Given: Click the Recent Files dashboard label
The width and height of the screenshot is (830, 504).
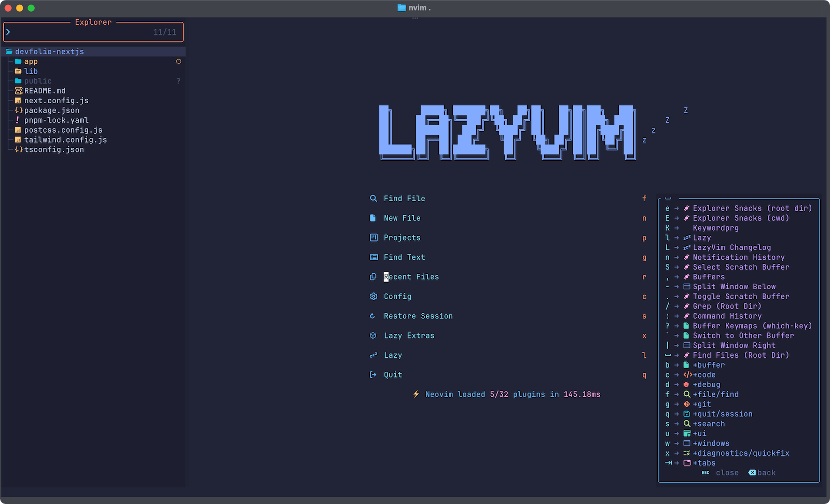Looking at the screenshot, I should tap(411, 277).
